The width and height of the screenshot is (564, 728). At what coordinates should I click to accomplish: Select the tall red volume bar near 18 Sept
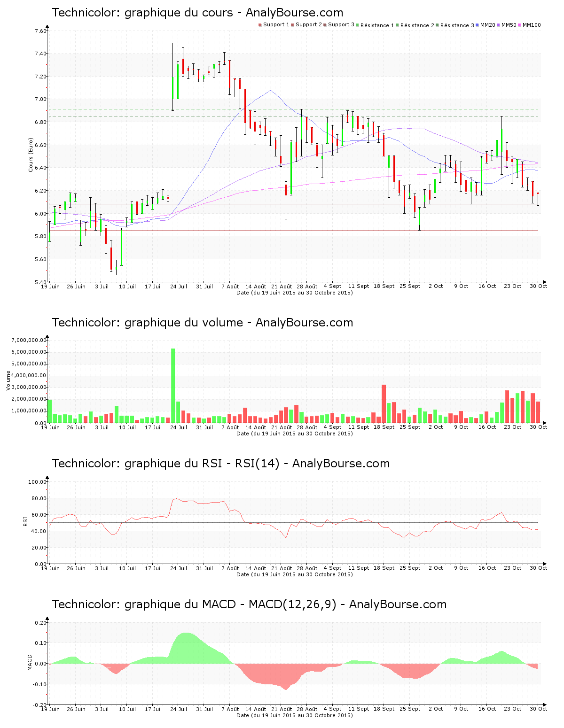click(x=384, y=403)
